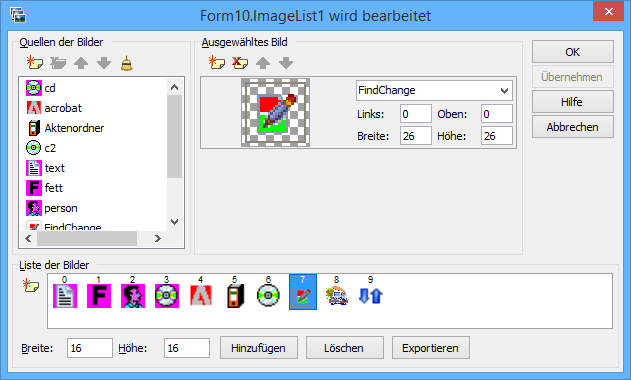Click the open folder icon in sources toolbar
Image resolution: width=631 pixels, height=380 pixels.
pyautogui.click(x=58, y=63)
